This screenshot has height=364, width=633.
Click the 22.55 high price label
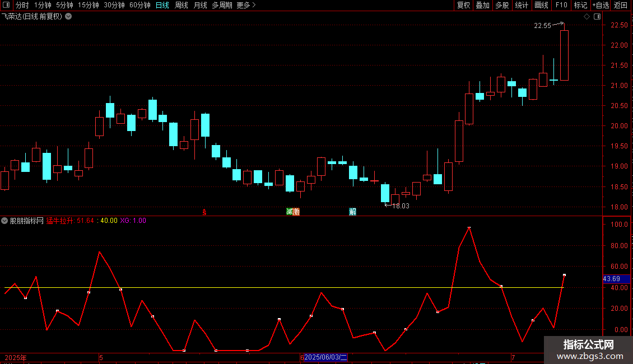[542, 25]
